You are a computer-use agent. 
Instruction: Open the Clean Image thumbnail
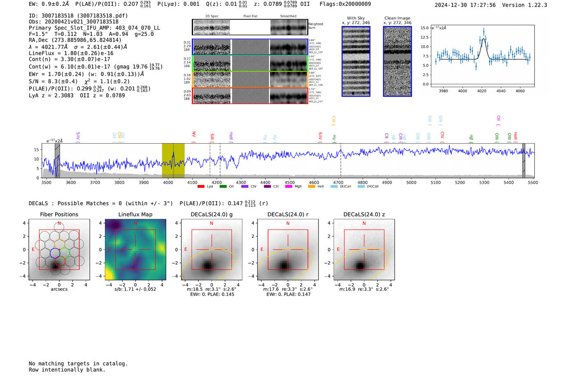pos(397,61)
